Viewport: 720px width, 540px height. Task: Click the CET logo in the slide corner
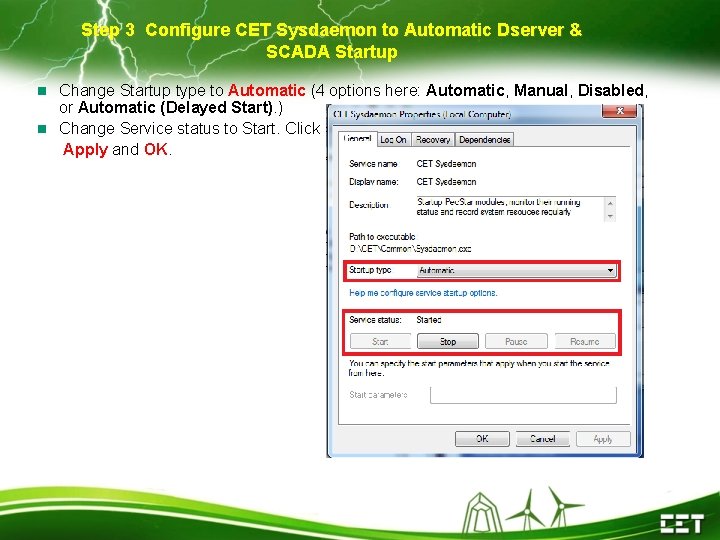[682, 524]
